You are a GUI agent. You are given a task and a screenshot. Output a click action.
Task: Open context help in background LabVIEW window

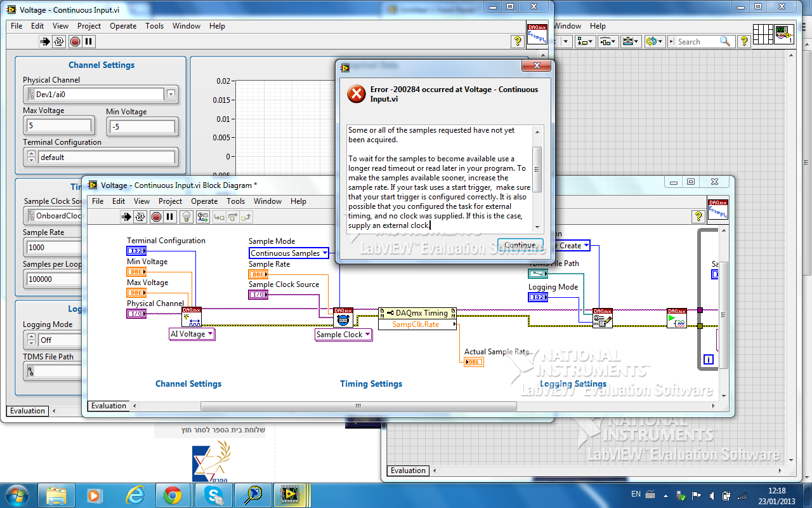[x=745, y=41]
